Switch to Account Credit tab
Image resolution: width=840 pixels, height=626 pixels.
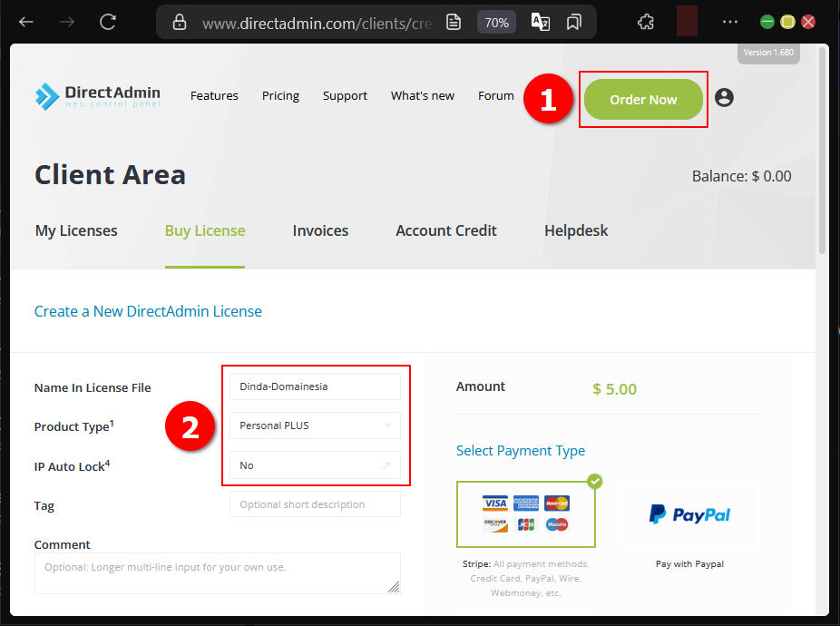pyautogui.click(x=446, y=231)
